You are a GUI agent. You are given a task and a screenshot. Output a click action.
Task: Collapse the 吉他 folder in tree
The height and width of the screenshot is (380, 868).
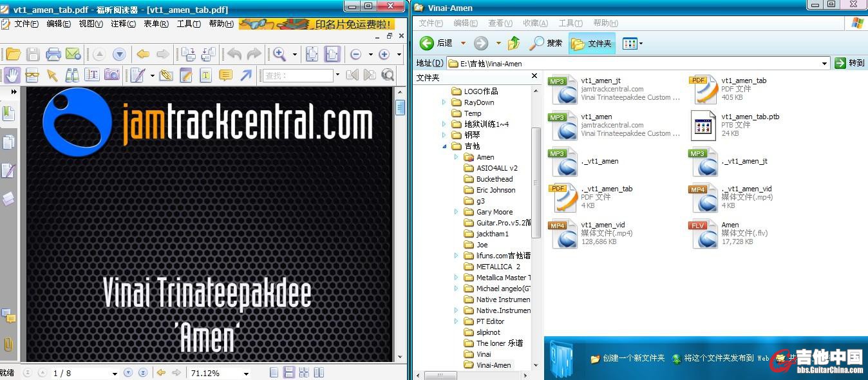[444, 146]
